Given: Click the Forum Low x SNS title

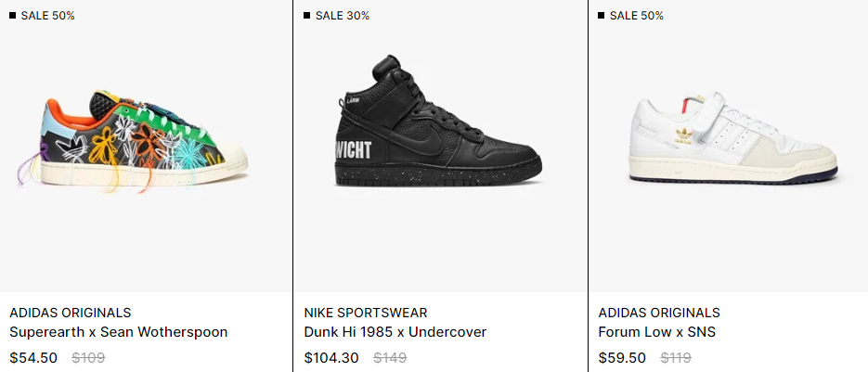Looking at the screenshot, I should 657,332.
